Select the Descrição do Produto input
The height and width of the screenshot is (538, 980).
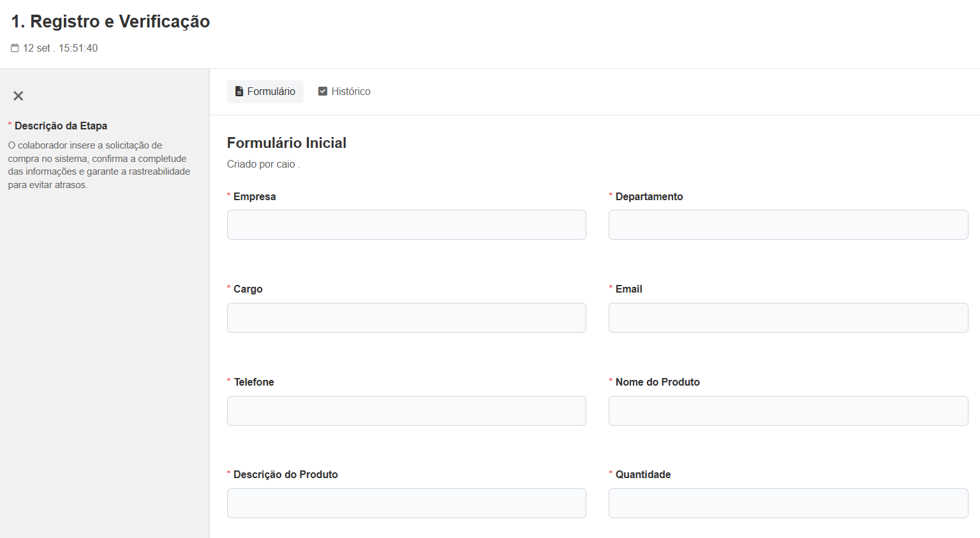click(x=406, y=503)
